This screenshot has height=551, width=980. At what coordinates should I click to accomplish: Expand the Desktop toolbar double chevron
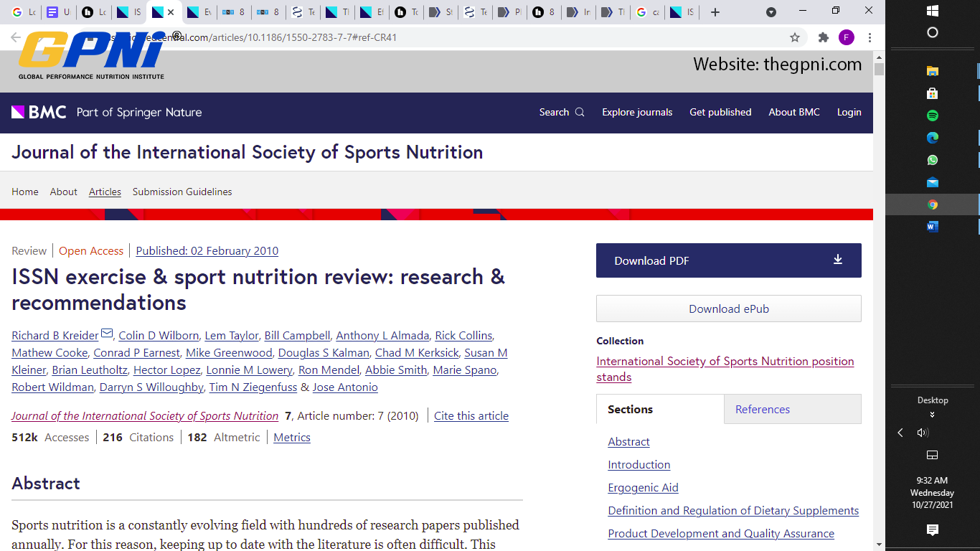click(932, 415)
